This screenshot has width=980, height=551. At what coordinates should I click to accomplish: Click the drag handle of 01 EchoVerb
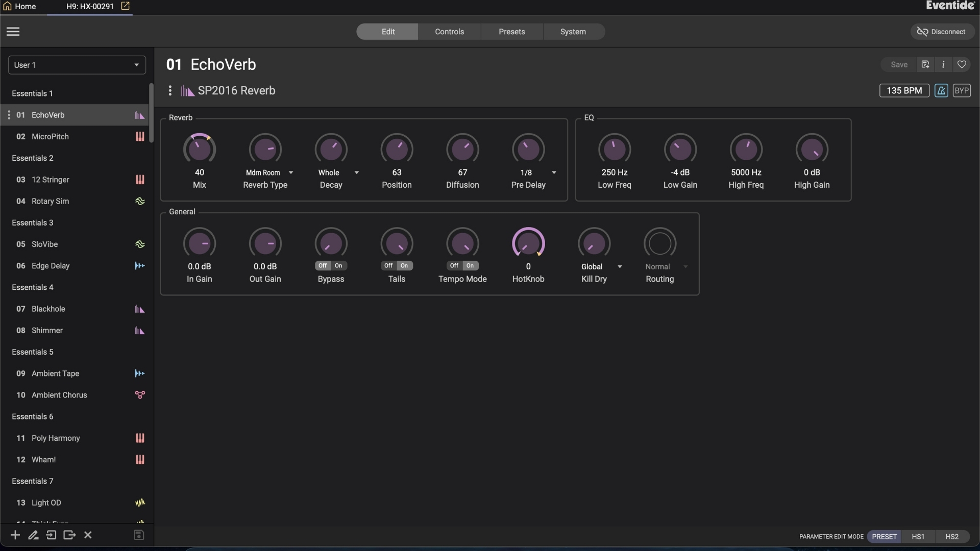pyautogui.click(x=9, y=115)
